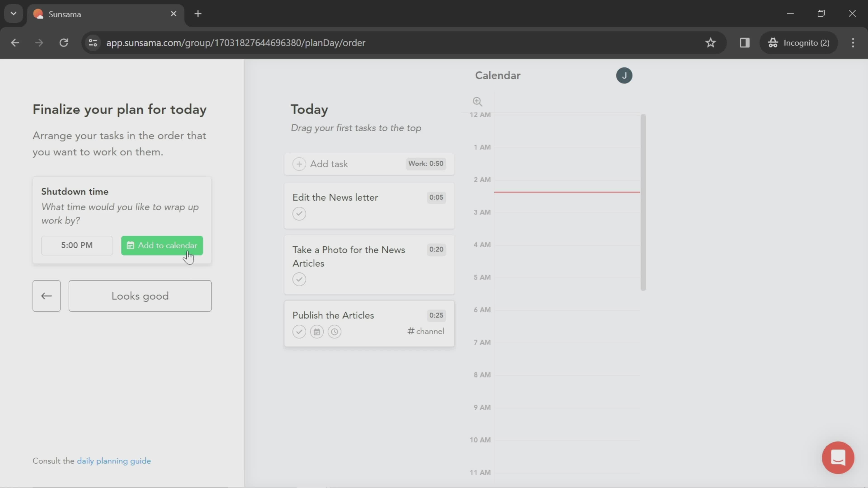Viewport: 868px width, 488px height.
Task: Click the daily planning guide link
Action: (x=114, y=461)
